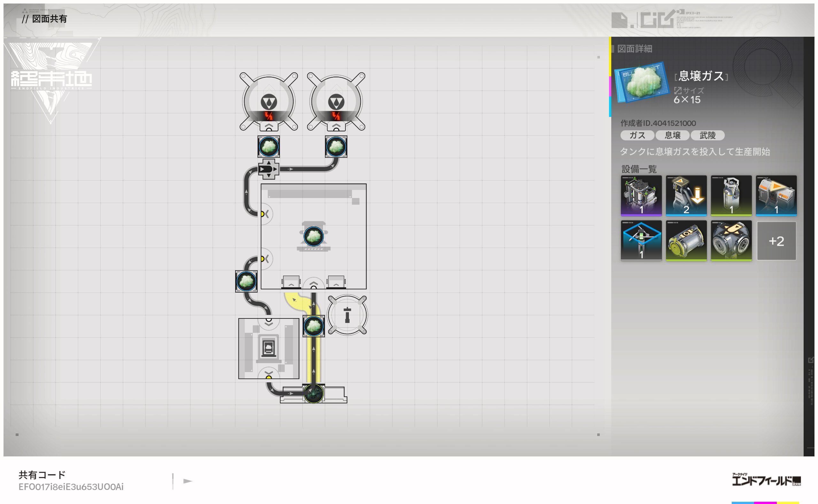Click the 息壌ガス blueprint title
This screenshot has width=818, height=504.
click(701, 76)
